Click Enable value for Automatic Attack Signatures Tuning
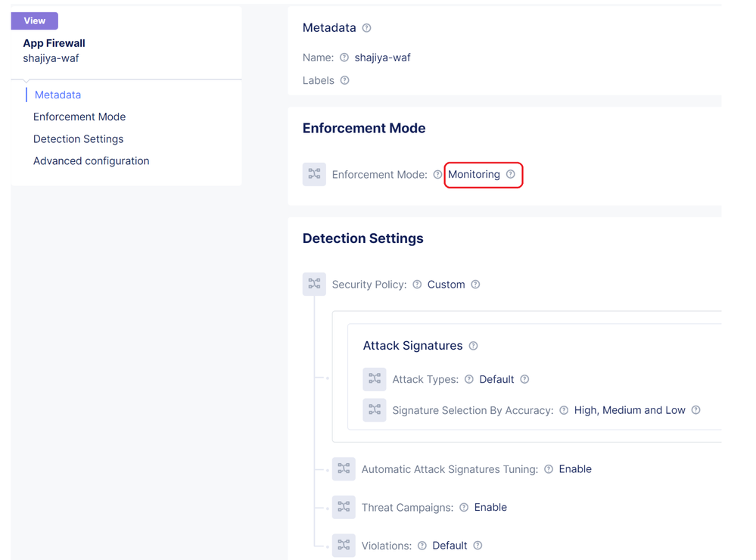 tap(575, 469)
